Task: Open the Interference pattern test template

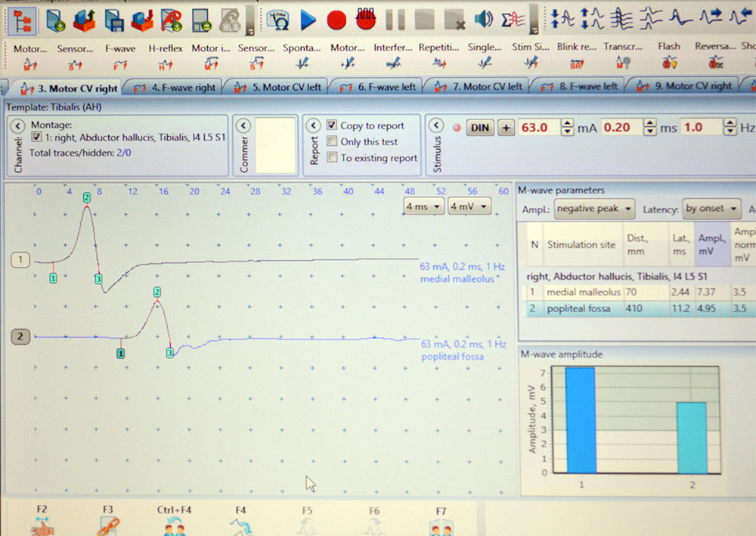Action: point(393,55)
